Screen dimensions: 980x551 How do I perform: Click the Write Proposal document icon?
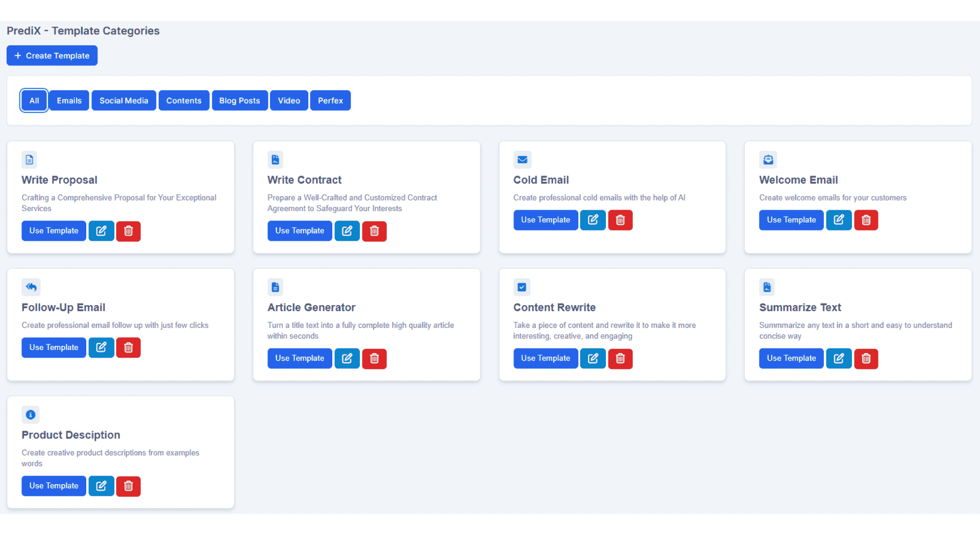pos(30,160)
